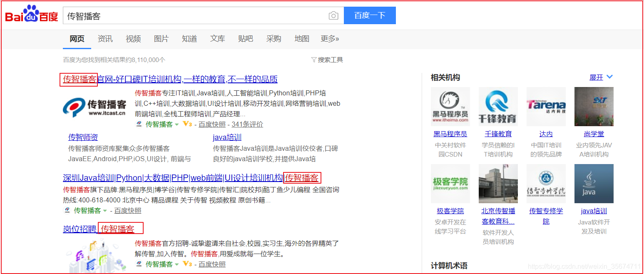Click the 传智专修学院 emblem logo

pos(546,184)
